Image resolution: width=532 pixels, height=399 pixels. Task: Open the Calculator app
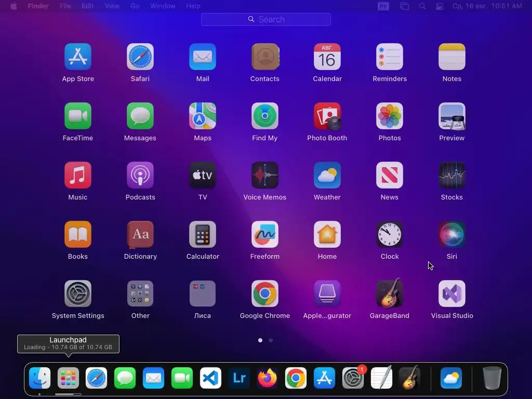(203, 234)
